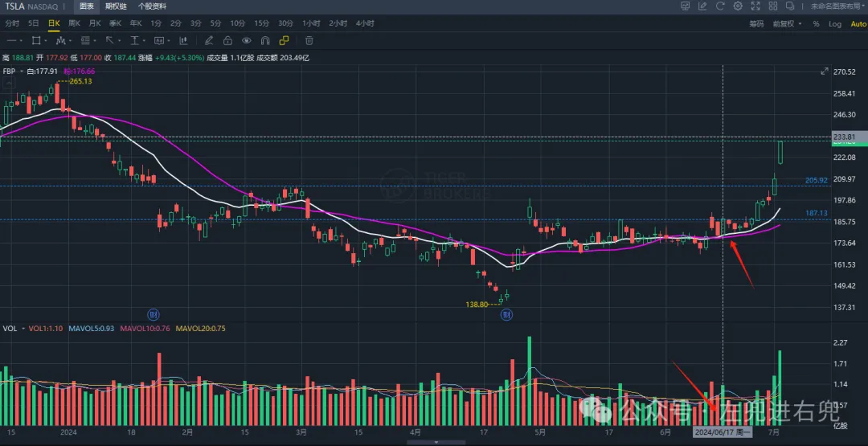Select the arrow drawing tool
This screenshot has height=446, width=868.
(x=109, y=40)
